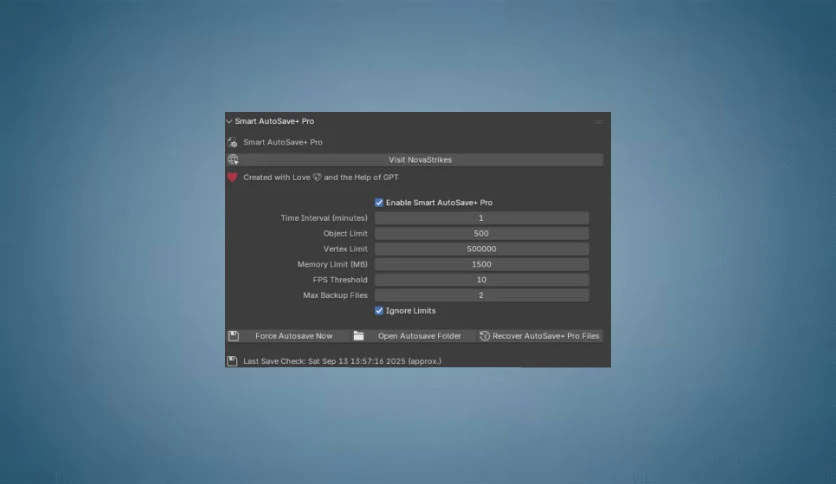Click the floppy disk icon beside Force Autosave
Viewport: 836px width, 484px height.
coord(234,336)
